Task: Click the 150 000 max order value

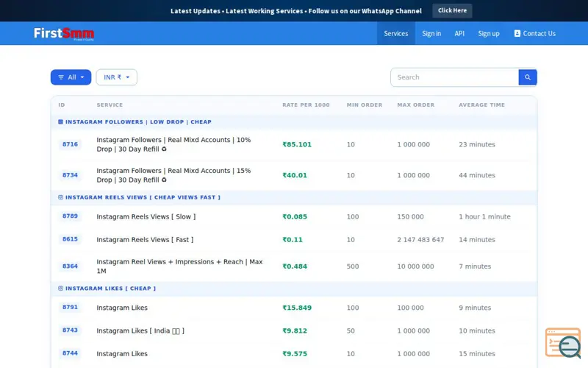Action: 411,216
